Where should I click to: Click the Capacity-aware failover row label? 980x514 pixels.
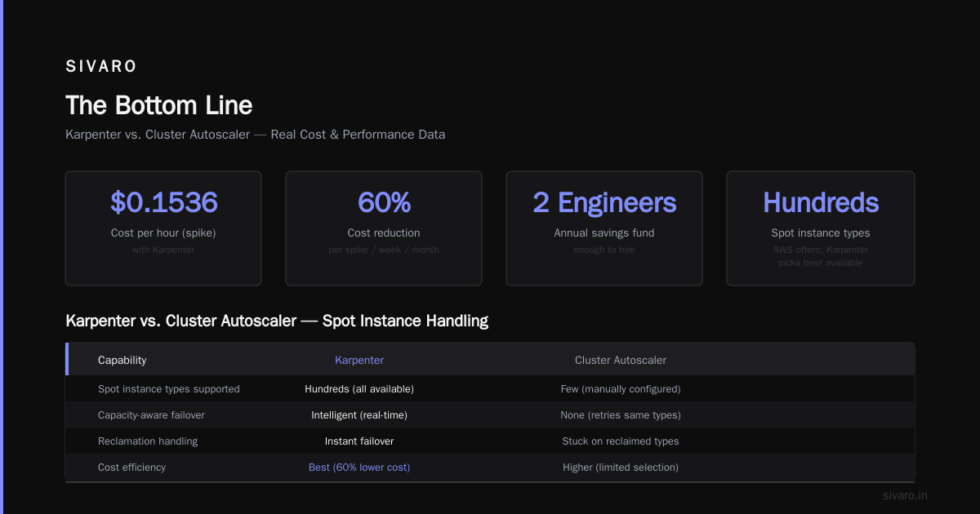[151, 414]
